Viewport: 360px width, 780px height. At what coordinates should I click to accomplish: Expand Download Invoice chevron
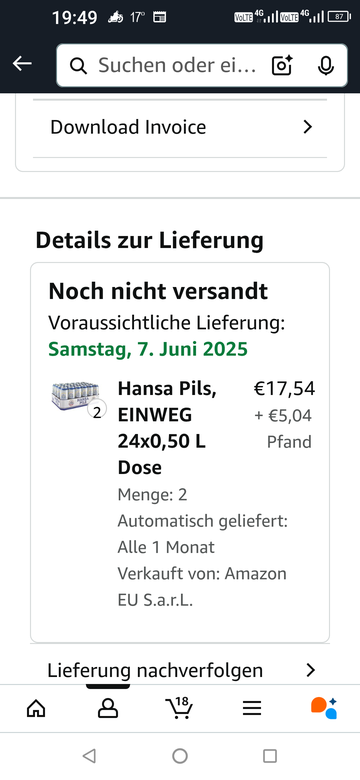coord(308,127)
